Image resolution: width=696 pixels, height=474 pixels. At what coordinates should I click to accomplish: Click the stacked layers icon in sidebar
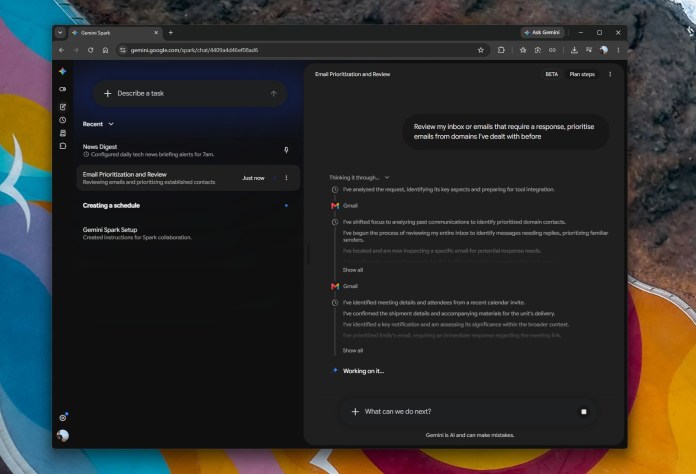tap(63, 133)
